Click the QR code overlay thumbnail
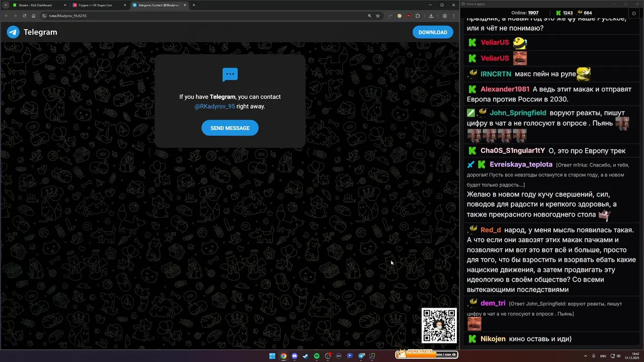The height and width of the screenshot is (362, 644). (439, 325)
